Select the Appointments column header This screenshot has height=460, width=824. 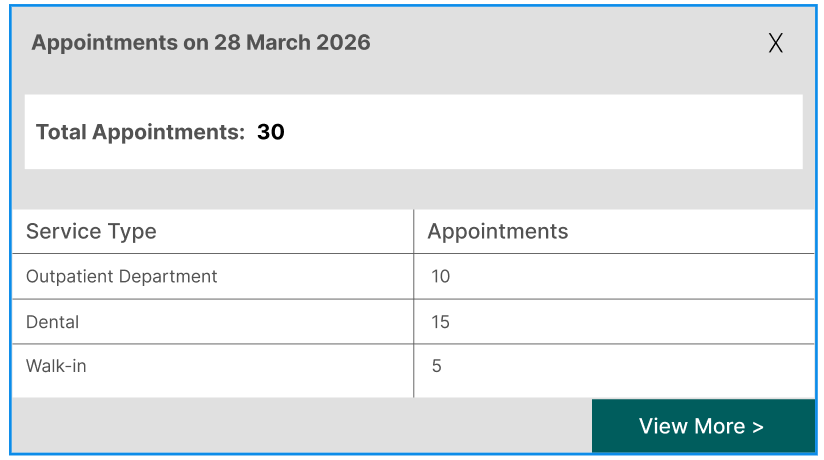pyautogui.click(x=497, y=232)
